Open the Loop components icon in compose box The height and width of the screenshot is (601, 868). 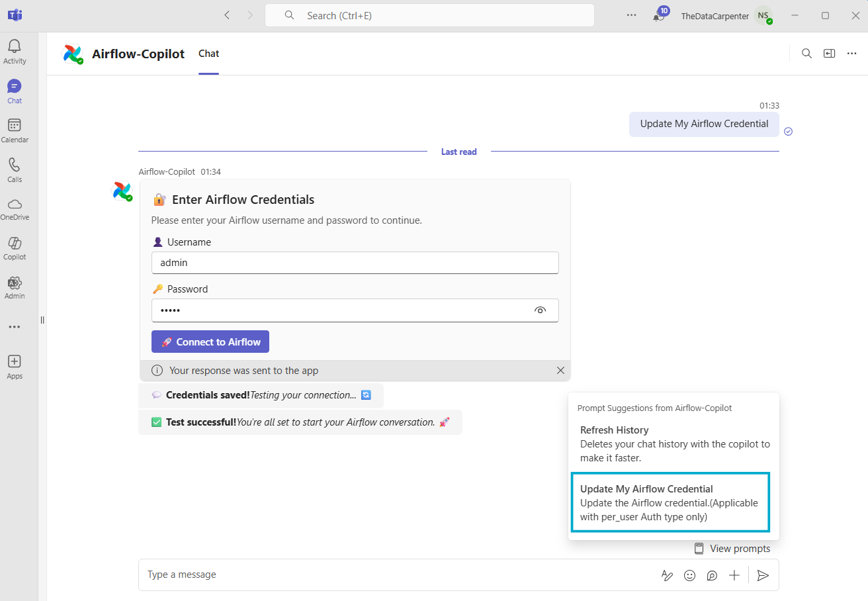[x=712, y=575]
